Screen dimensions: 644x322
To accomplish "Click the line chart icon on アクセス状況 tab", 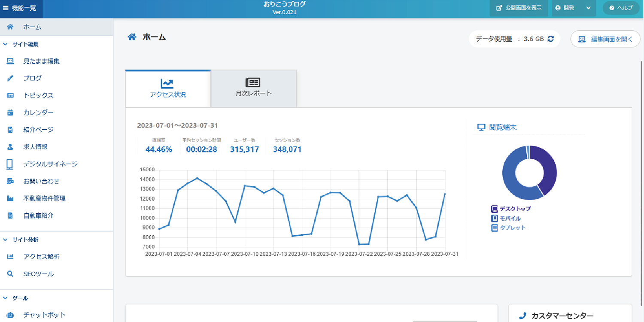I will click(x=167, y=83).
